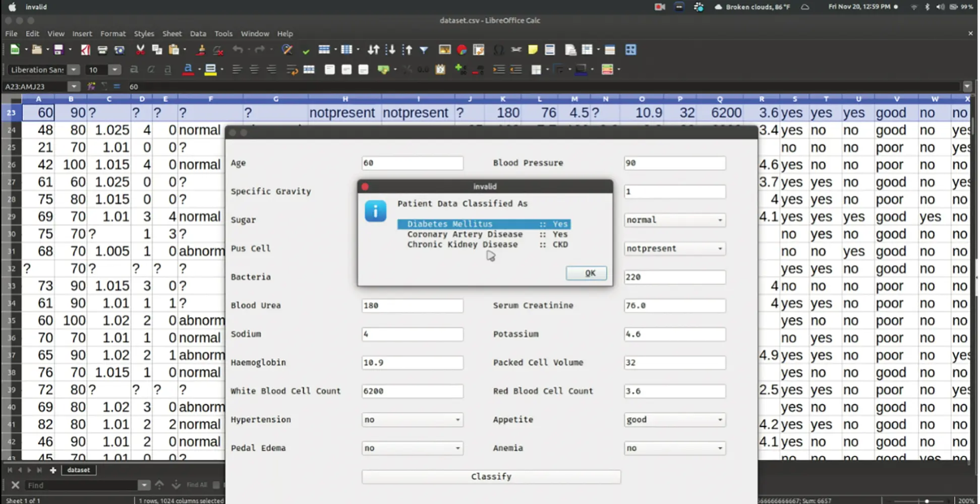Open the Anemia dropdown
Image resolution: width=980 pixels, height=504 pixels.
point(674,448)
